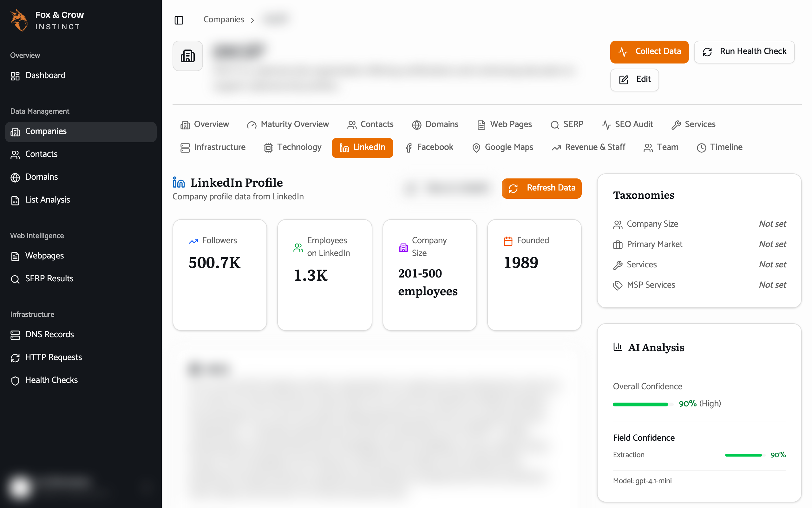Click AI Analysis bar chart icon

(617, 347)
